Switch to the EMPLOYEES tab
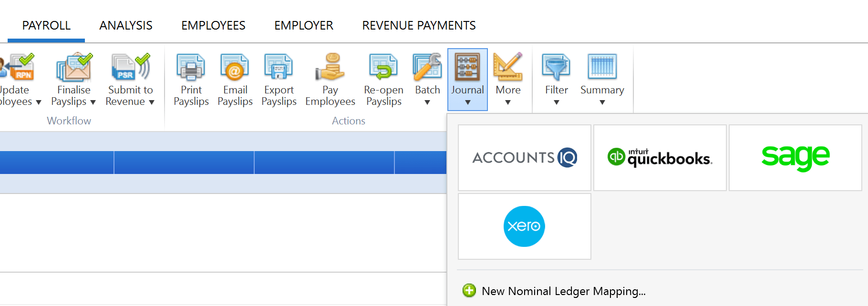Screen dimensions: 868x306 pos(213,25)
